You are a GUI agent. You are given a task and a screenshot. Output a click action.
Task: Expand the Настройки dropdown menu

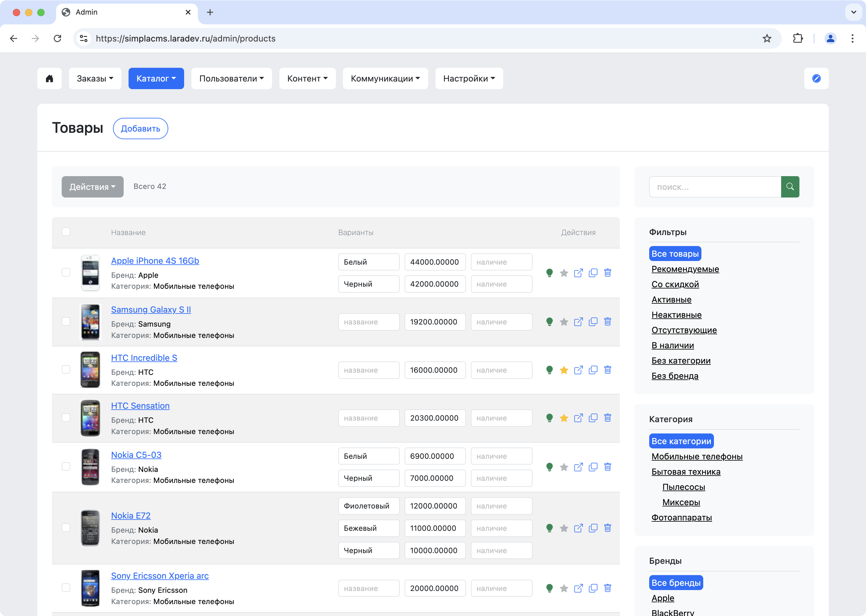469,78
